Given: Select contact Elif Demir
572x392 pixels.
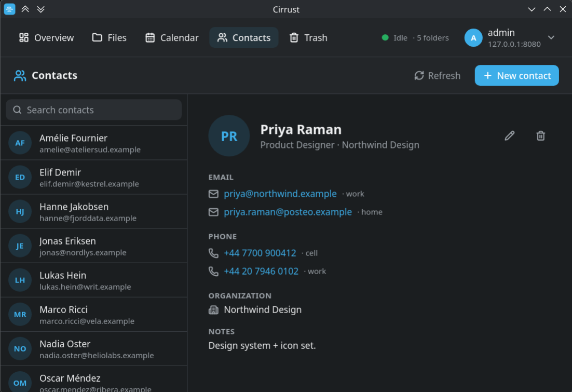Looking at the screenshot, I should coord(94,178).
